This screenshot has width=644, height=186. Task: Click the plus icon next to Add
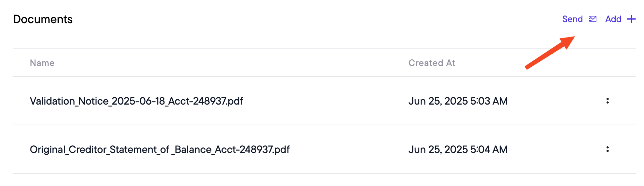631,19
